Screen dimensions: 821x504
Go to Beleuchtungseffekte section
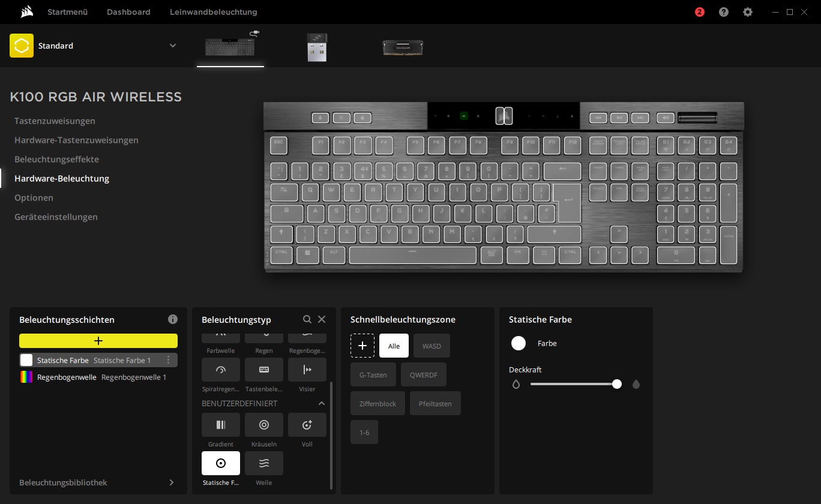(x=56, y=159)
